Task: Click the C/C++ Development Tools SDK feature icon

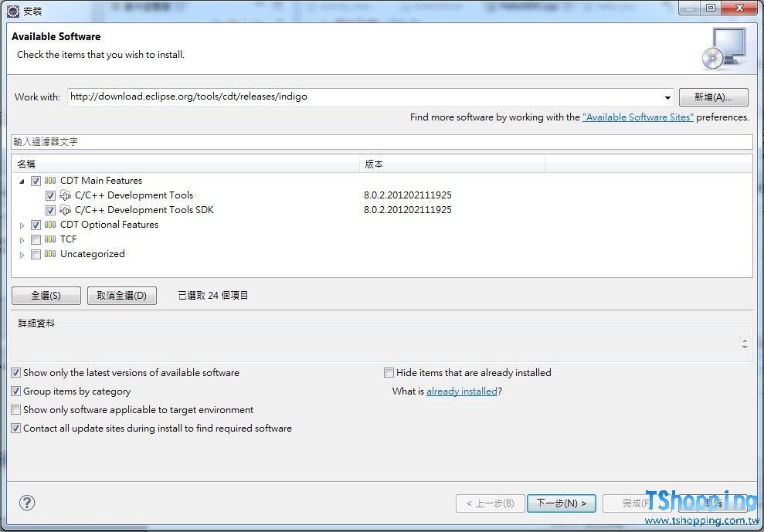Action: coord(65,210)
